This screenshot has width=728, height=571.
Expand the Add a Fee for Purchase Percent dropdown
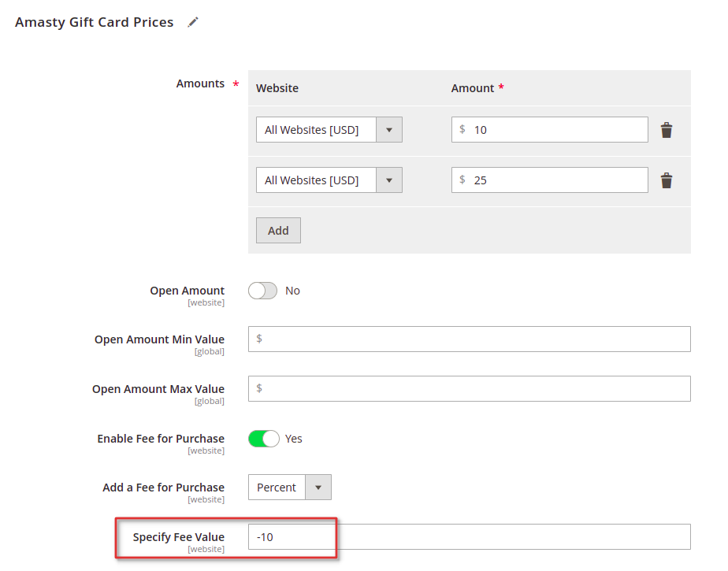click(x=290, y=487)
